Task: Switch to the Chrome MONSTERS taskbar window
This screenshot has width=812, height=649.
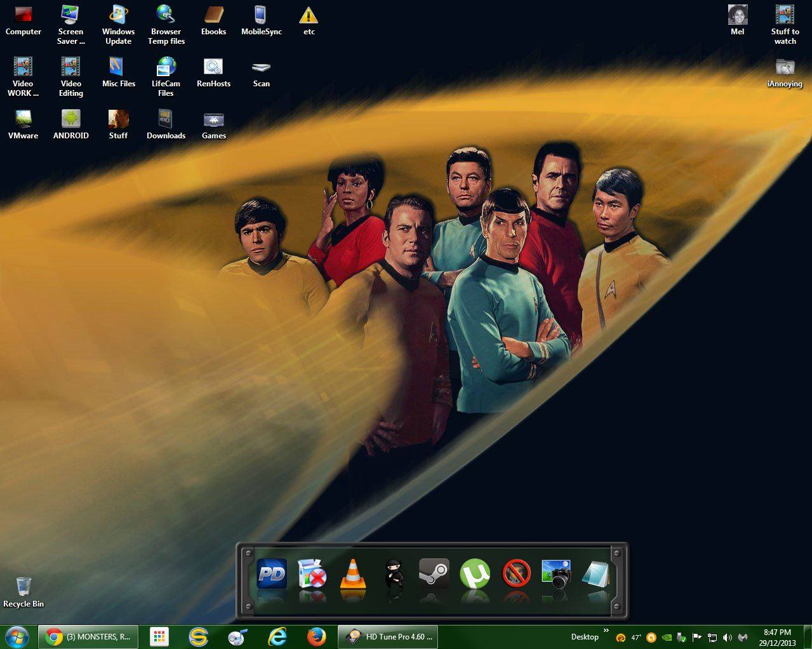Action: pos(88,637)
